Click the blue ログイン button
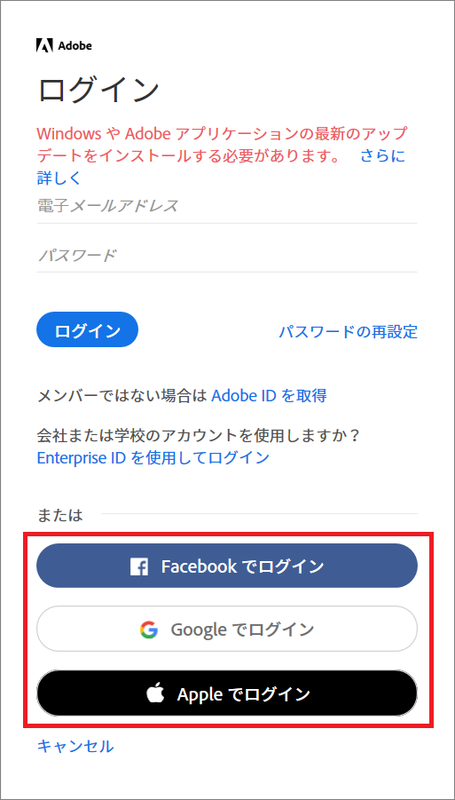455x800 pixels. tap(87, 330)
